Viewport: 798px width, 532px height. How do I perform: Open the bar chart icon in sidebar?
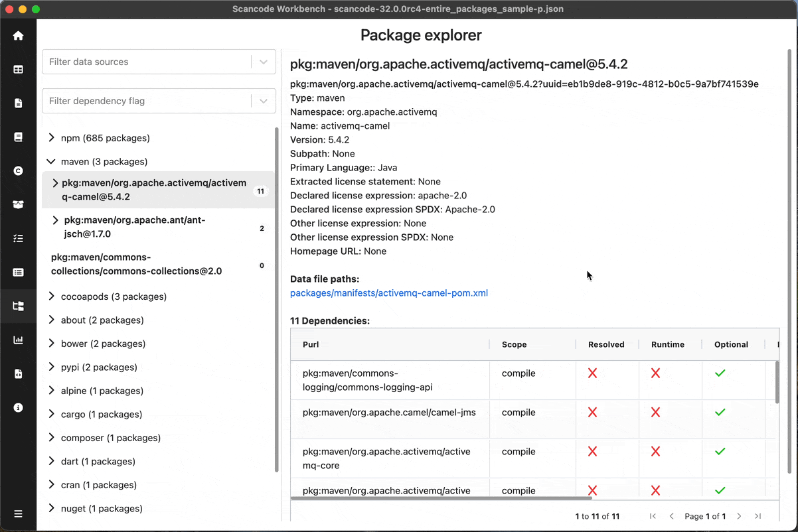click(18, 340)
